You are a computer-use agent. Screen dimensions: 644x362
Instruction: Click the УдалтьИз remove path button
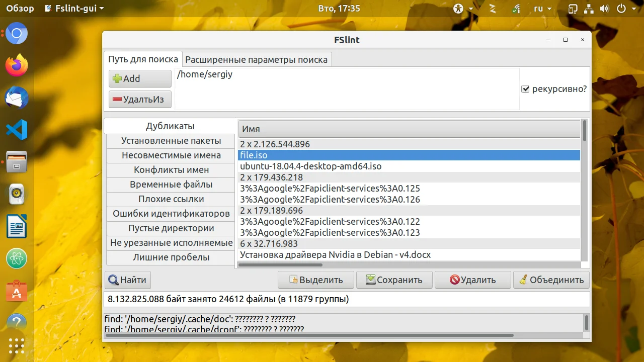[x=140, y=100]
